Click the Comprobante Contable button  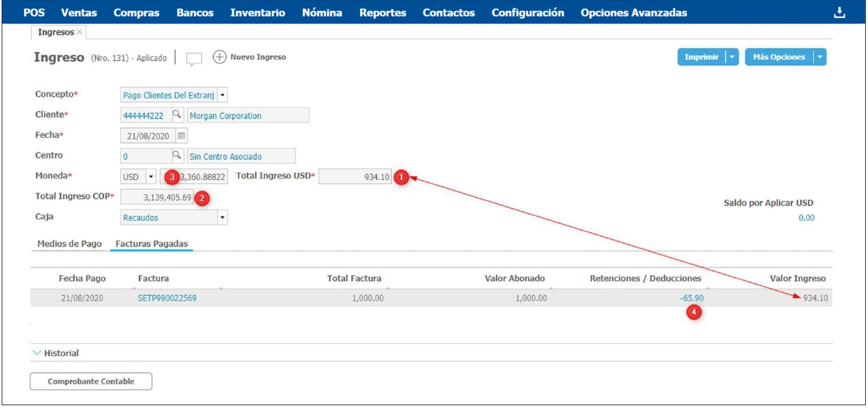coord(91,381)
